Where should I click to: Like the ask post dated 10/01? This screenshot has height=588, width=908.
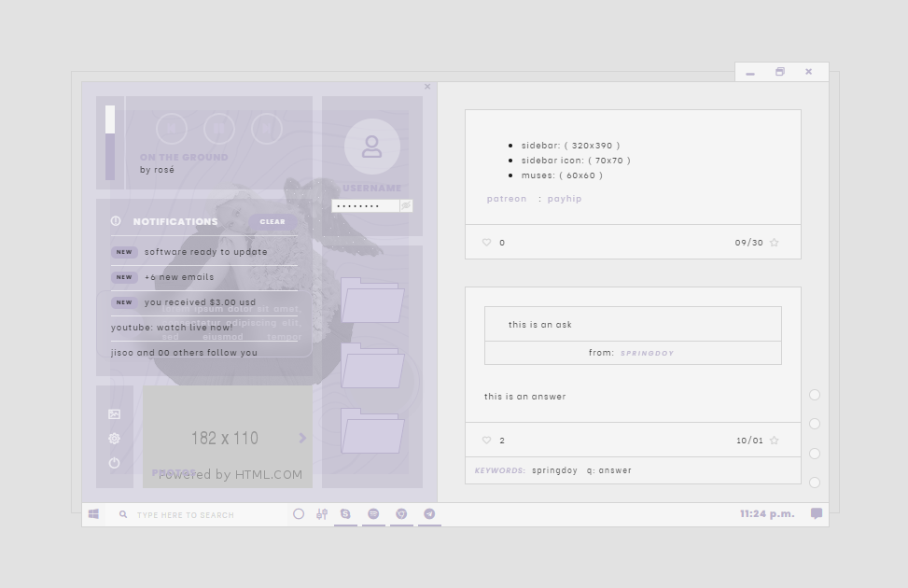(486, 441)
